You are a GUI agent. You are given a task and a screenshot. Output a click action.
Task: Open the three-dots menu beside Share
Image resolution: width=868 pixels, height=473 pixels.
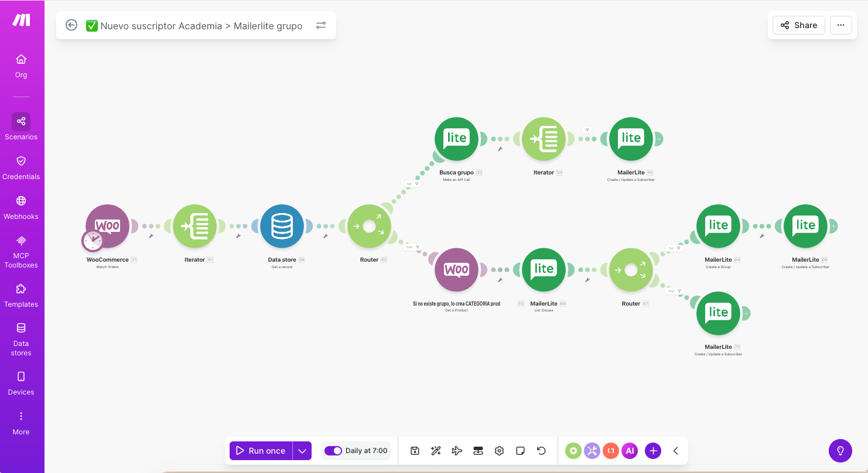tap(841, 25)
